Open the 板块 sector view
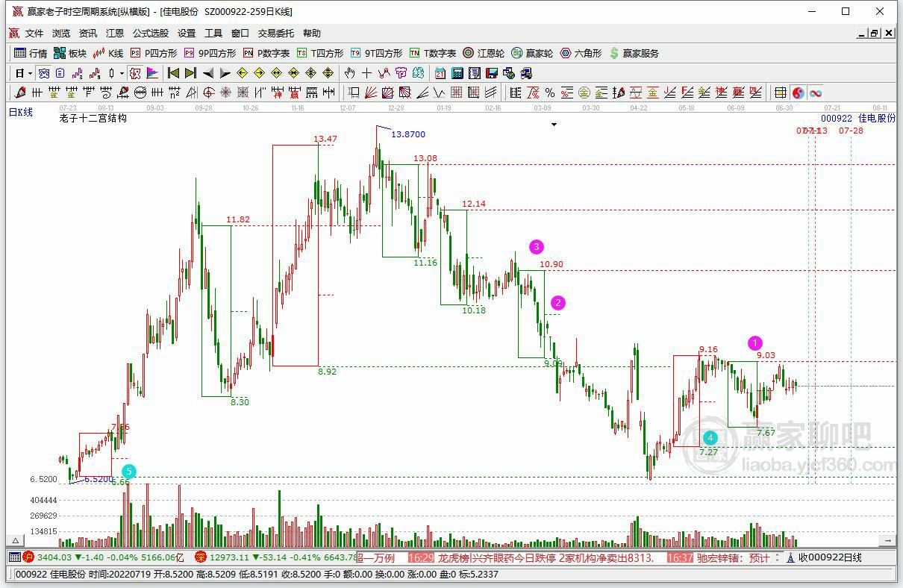 click(x=69, y=53)
